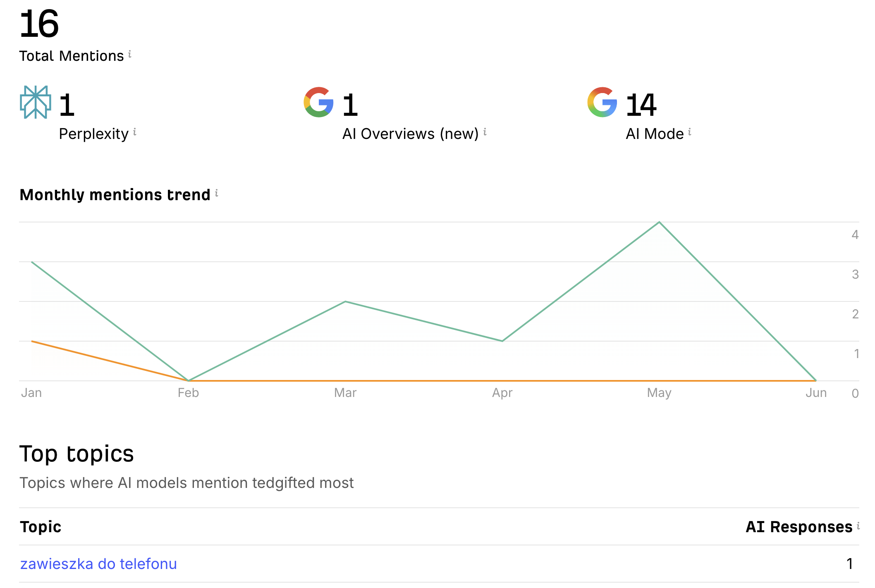875x588 pixels.
Task: Click the AI Responses column header
Action: [799, 527]
